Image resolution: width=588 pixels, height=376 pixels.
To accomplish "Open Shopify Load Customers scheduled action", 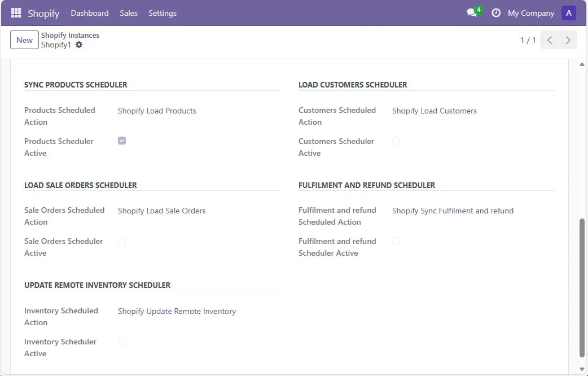I will (434, 111).
